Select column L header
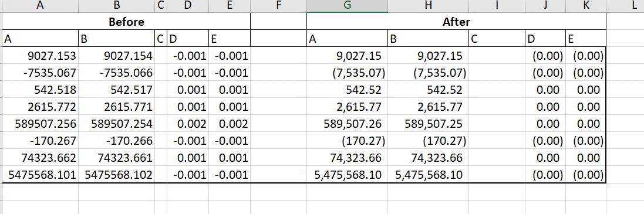 (x=625, y=6)
